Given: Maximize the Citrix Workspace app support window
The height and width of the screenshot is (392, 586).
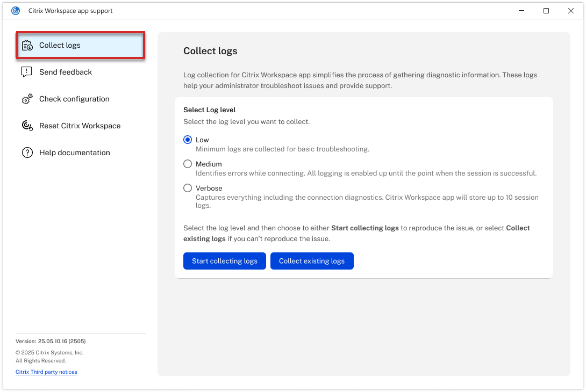Looking at the screenshot, I should (x=546, y=11).
